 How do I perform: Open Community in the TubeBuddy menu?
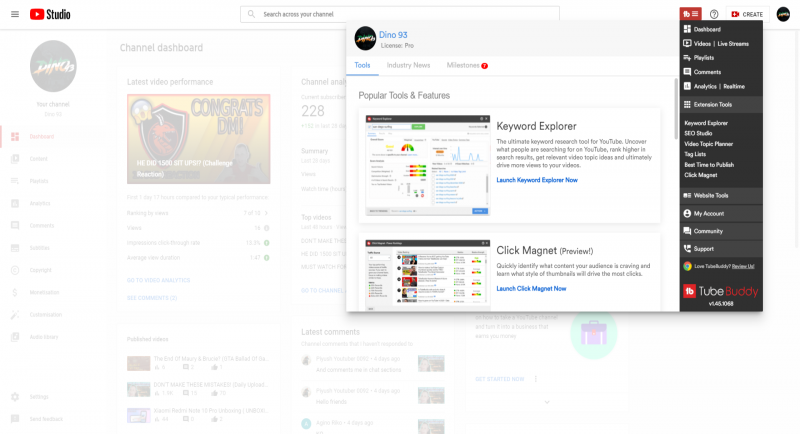(x=708, y=231)
